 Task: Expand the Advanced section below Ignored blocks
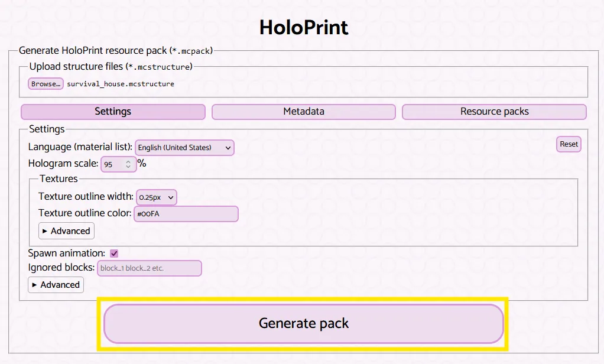pos(56,285)
